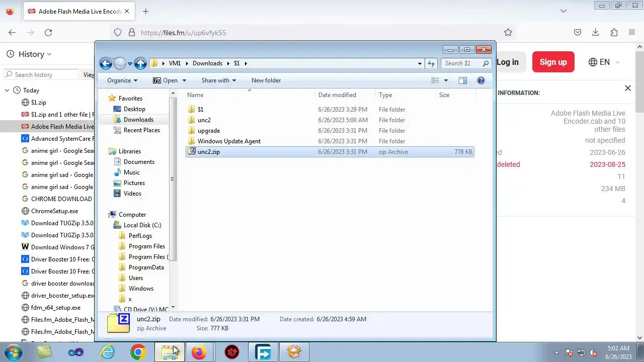Select Documents under Libraries
Viewport: 644px width, 362px height.
[x=139, y=162]
